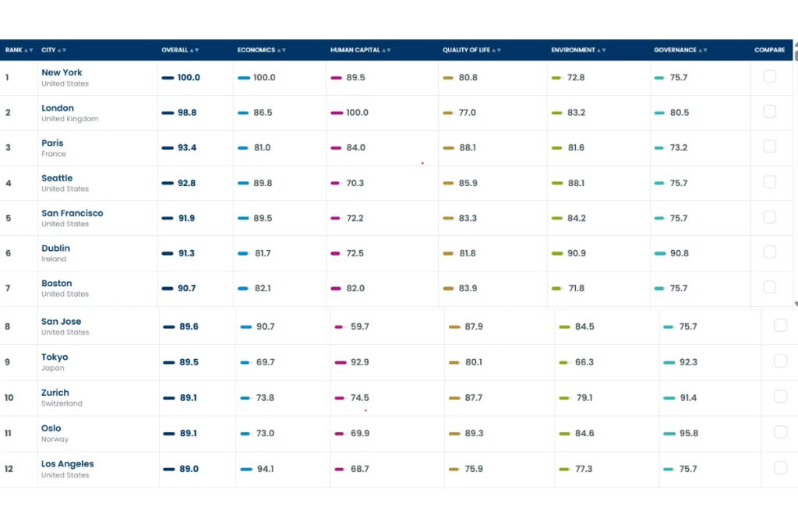Sort by the CITY column header
This screenshot has height=532, width=798.
(54, 50)
